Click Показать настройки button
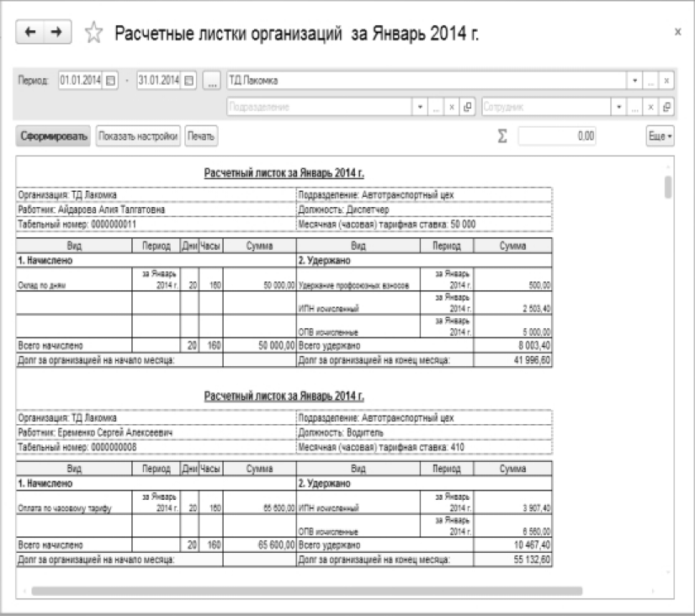 point(138,136)
